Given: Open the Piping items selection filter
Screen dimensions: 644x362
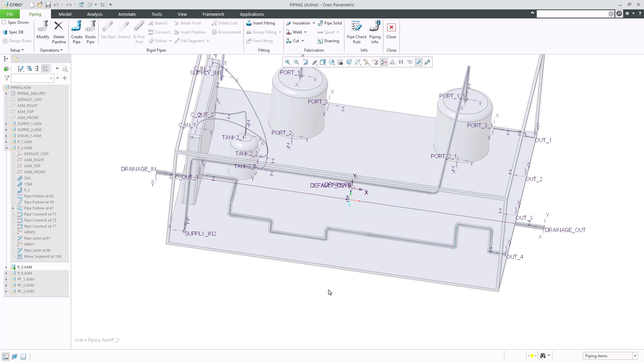Looking at the screenshot, I should point(610,356).
